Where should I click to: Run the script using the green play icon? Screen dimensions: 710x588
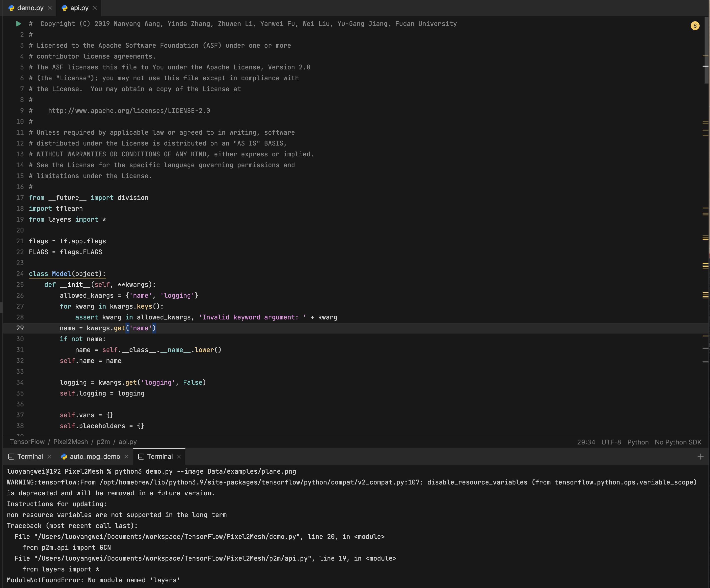[x=18, y=24]
